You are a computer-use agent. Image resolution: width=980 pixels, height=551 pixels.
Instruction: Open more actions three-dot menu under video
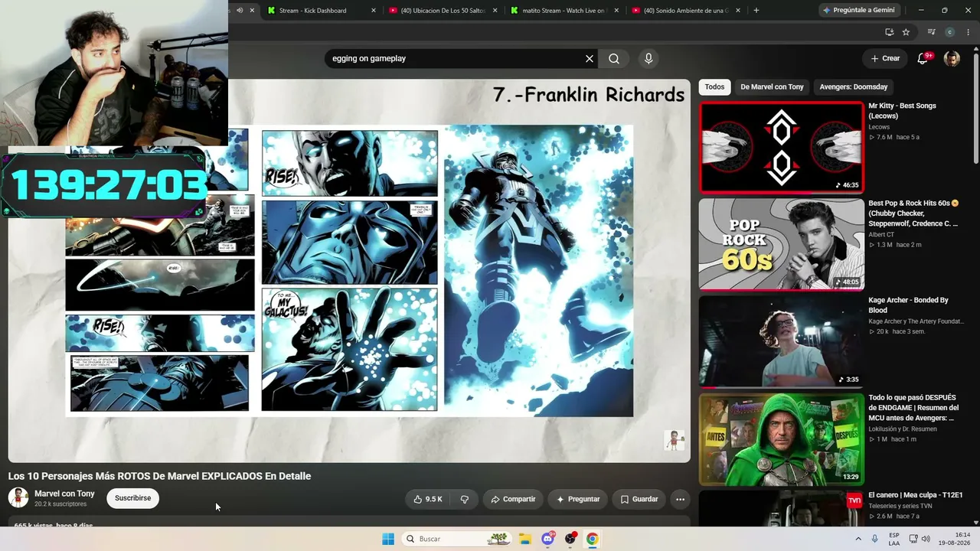pos(680,499)
